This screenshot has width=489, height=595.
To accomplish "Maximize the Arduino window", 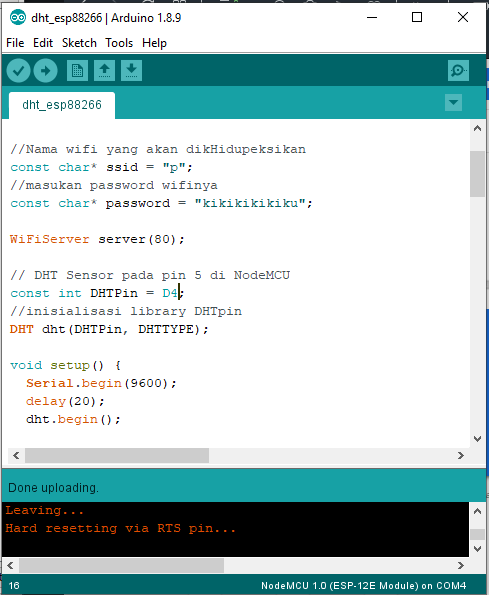I will coord(417,17).
